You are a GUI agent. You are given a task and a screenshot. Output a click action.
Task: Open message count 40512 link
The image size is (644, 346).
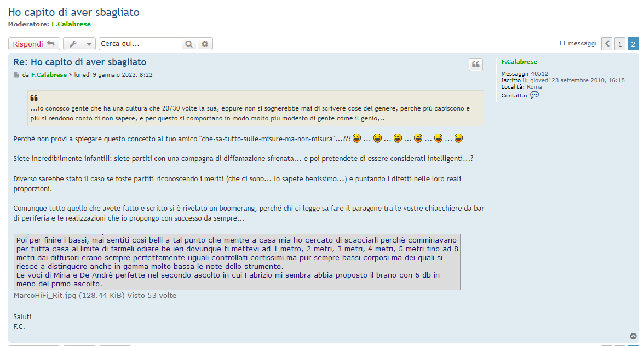click(x=539, y=74)
